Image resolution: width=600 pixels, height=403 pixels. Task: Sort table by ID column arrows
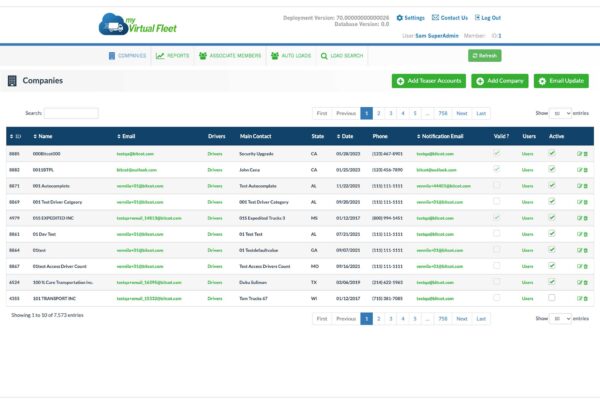tap(11, 135)
